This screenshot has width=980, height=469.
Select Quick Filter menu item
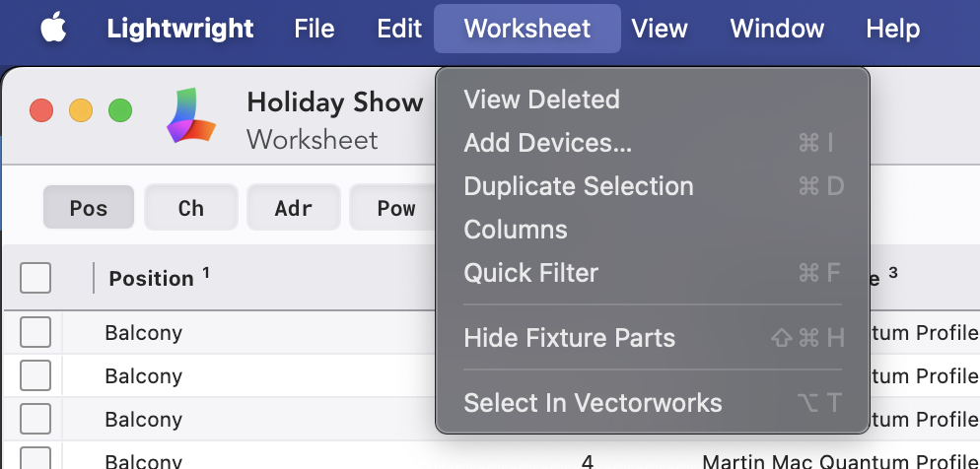(530, 273)
